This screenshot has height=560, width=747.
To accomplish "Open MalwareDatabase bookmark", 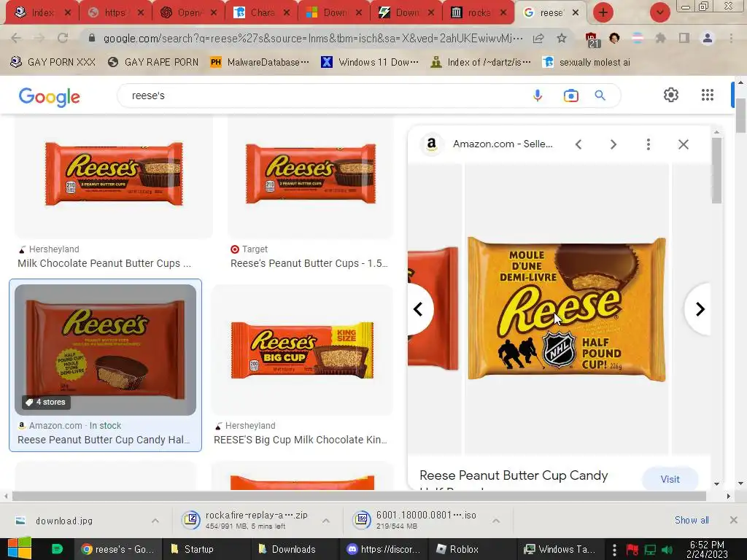I will tap(260, 62).
